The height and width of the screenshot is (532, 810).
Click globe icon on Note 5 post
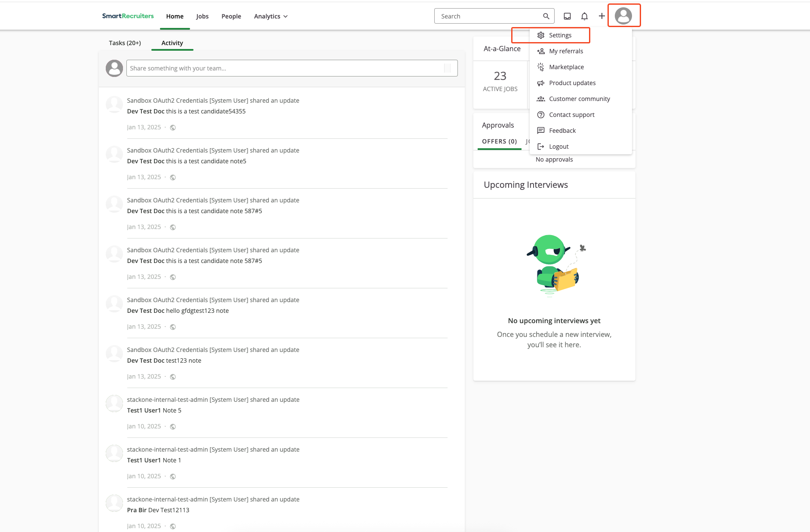click(173, 427)
